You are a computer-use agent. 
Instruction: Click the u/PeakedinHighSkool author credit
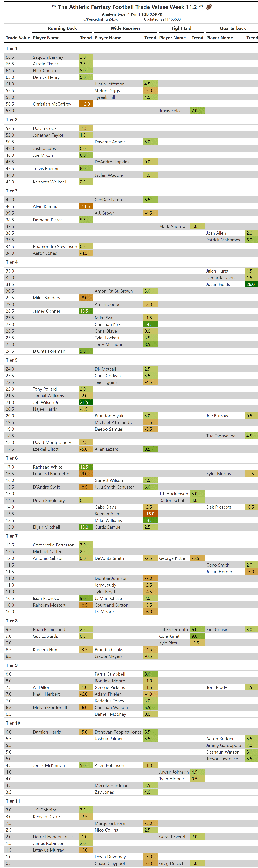click(x=101, y=19)
